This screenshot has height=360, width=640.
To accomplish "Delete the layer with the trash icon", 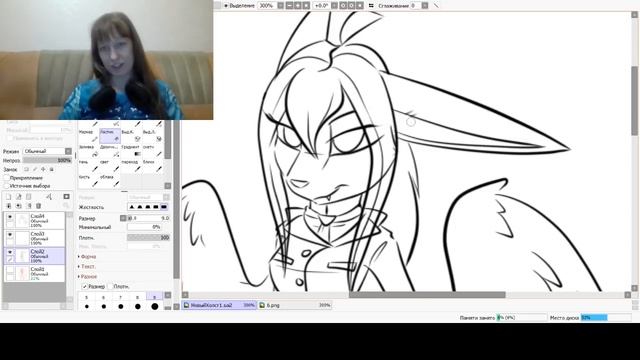I will pyautogui.click(x=39, y=206).
